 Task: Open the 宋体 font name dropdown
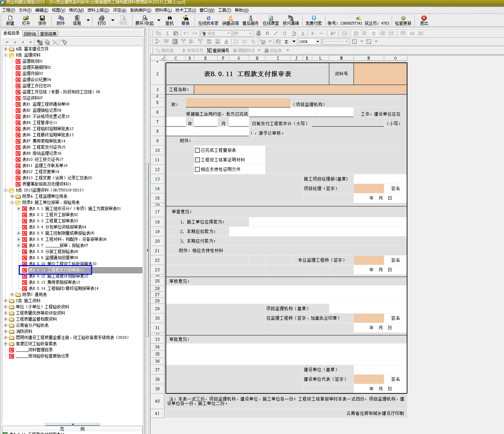229,33
